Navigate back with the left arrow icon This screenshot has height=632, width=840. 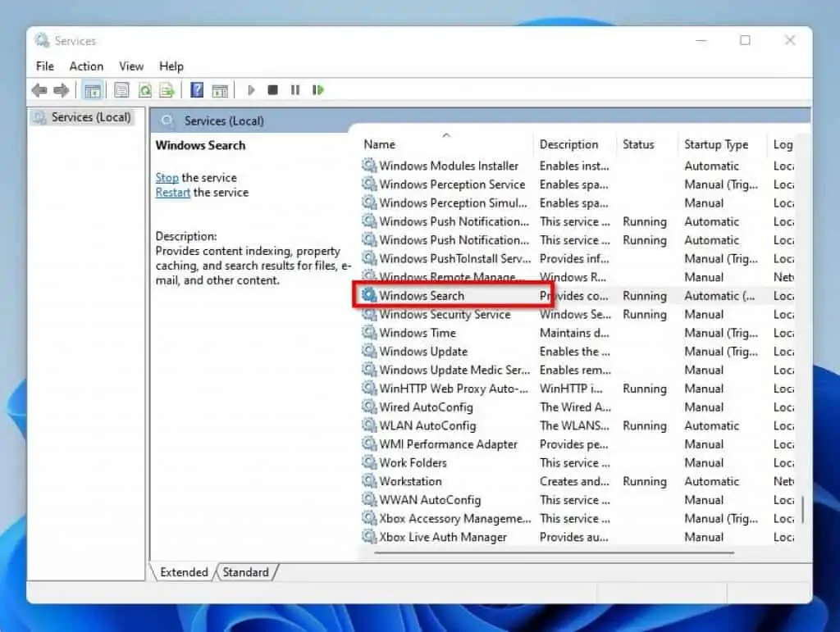point(39,90)
